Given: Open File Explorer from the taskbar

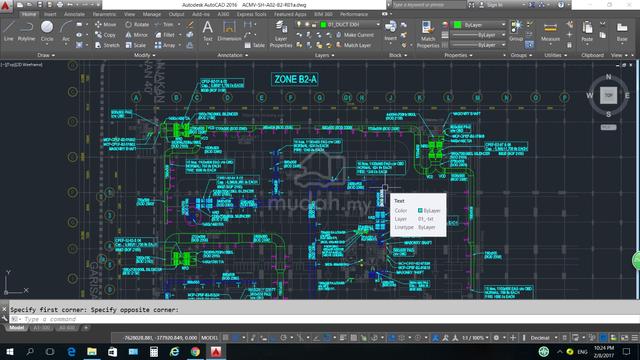Looking at the screenshot, I should [92, 351].
